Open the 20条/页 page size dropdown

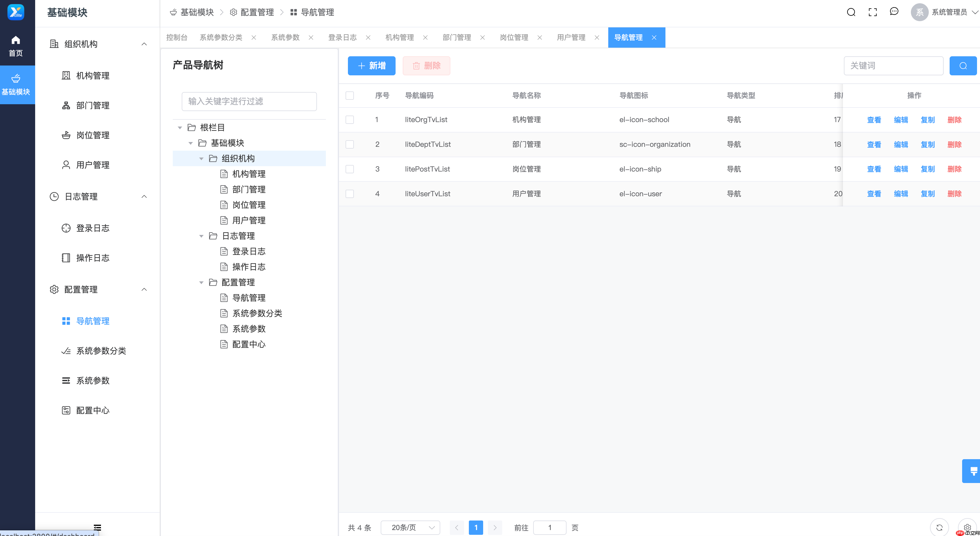pos(410,527)
